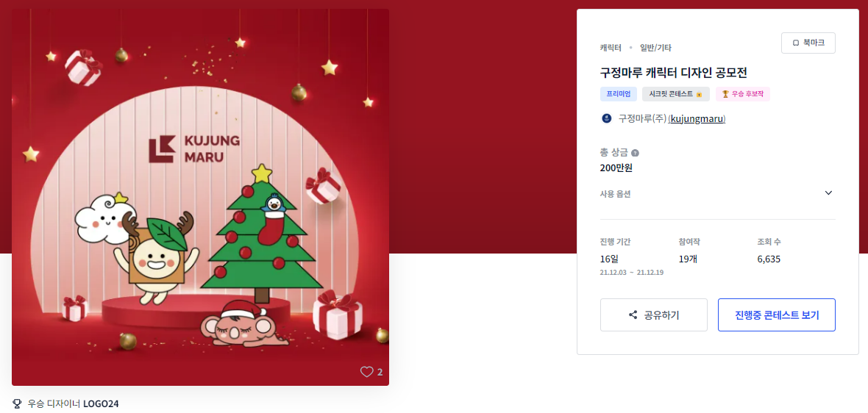Click the share icon in 공유하기 button

point(633,315)
